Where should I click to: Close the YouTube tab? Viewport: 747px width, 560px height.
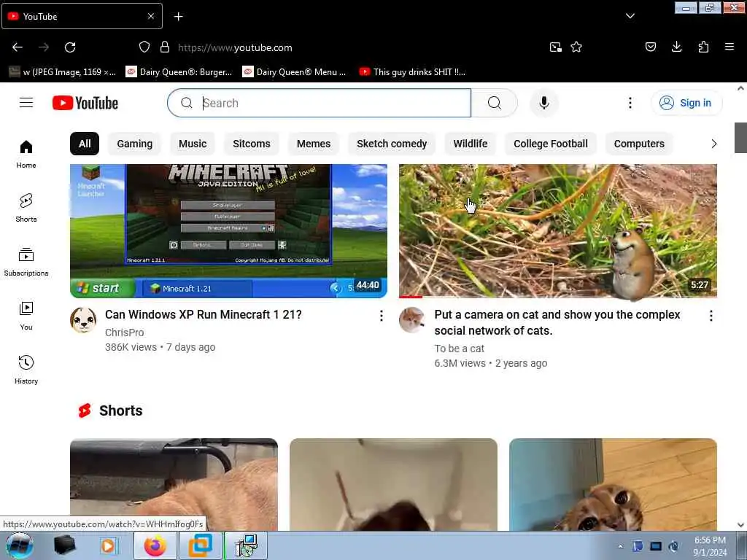click(x=151, y=16)
